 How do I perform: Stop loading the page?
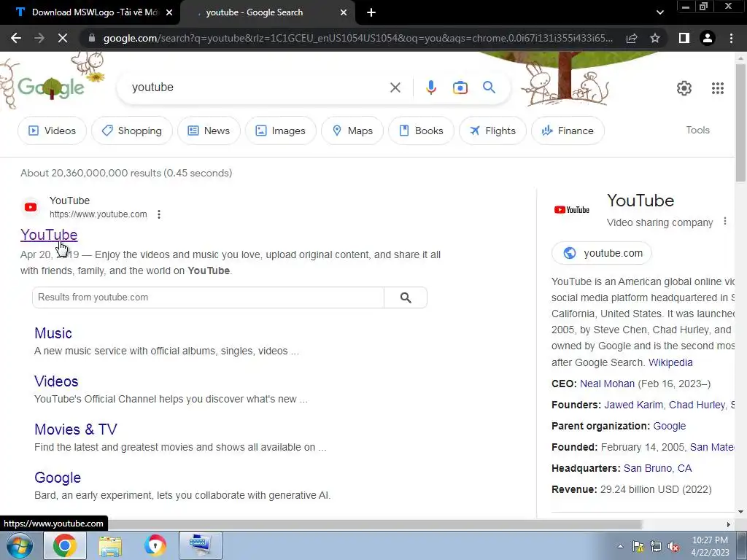[x=63, y=38]
